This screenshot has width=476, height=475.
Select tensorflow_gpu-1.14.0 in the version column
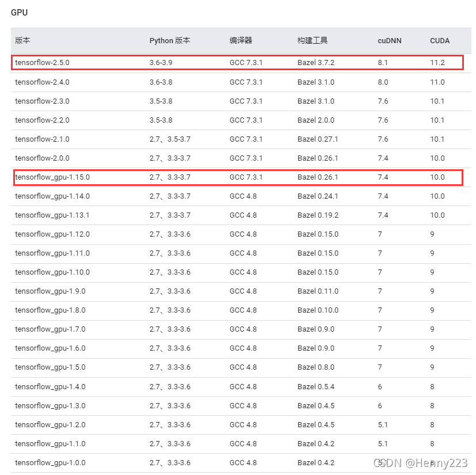[52, 196]
